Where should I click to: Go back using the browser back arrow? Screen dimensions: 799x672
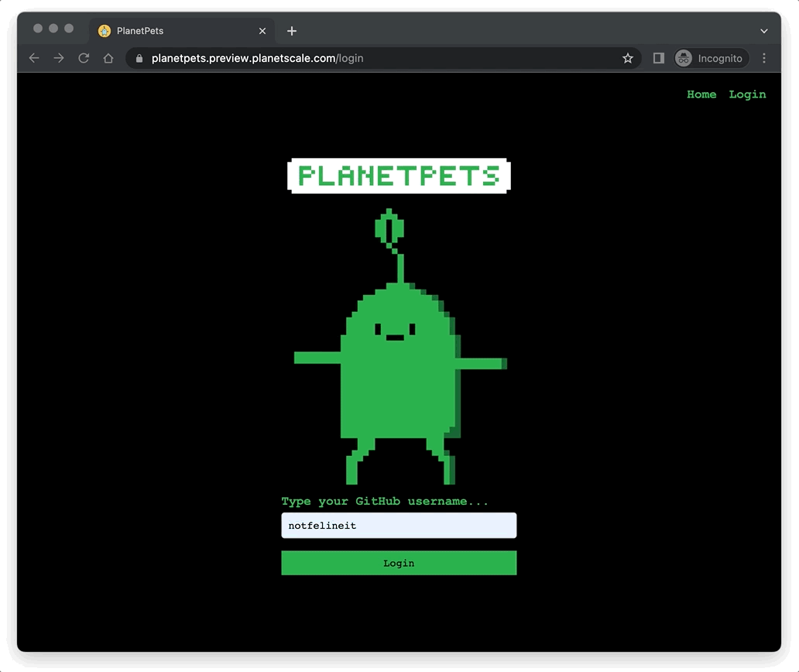[34, 58]
